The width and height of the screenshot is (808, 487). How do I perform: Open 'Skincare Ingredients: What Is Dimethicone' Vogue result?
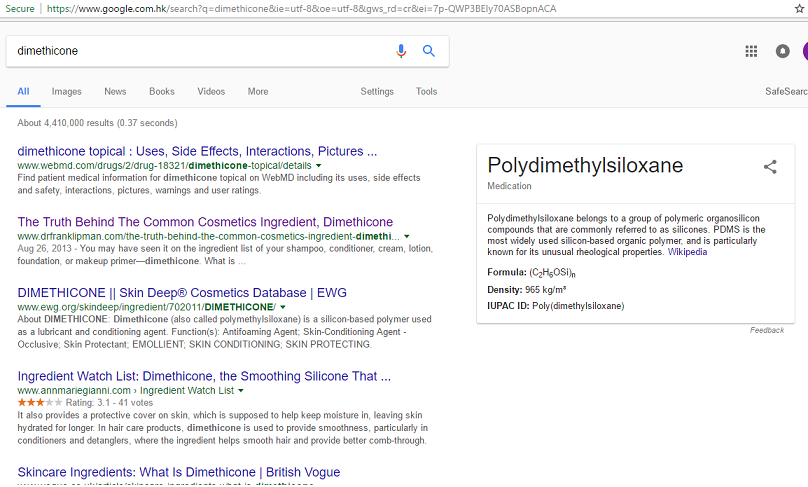point(179,472)
